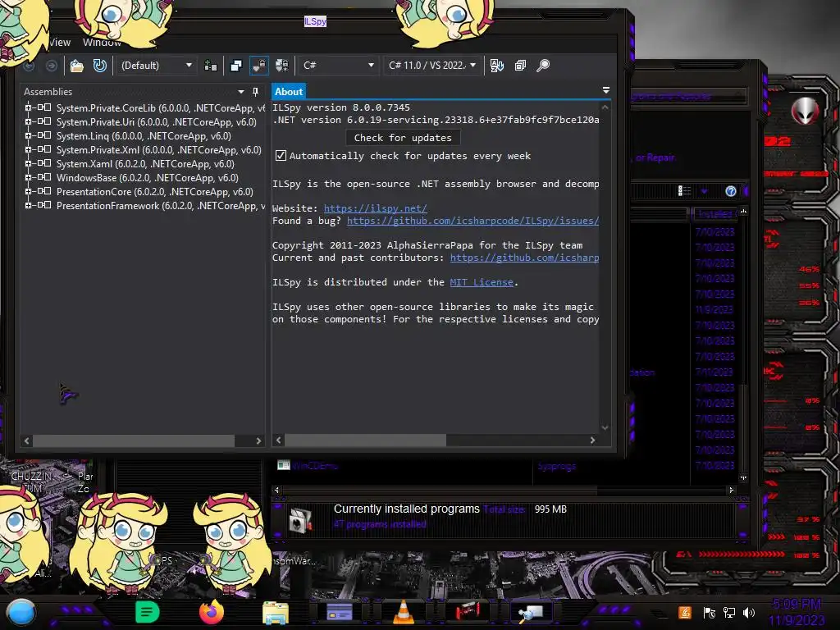840x630 pixels.
Task: Click the Action Center flag tray icon
Action: tap(709, 612)
